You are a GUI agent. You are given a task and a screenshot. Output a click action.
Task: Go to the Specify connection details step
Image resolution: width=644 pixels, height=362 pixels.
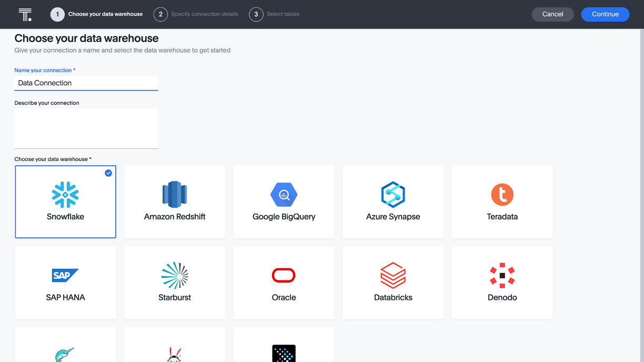[x=196, y=14]
